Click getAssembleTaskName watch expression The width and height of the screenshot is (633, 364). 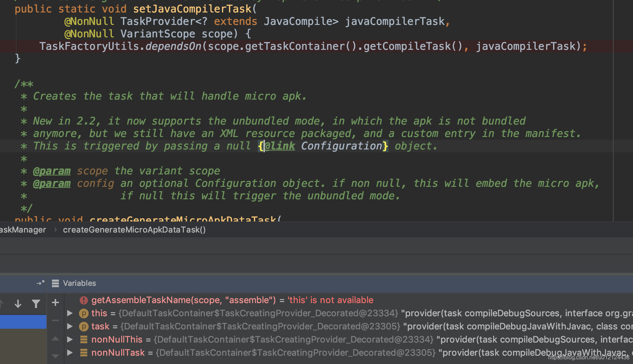coord(184,300)
